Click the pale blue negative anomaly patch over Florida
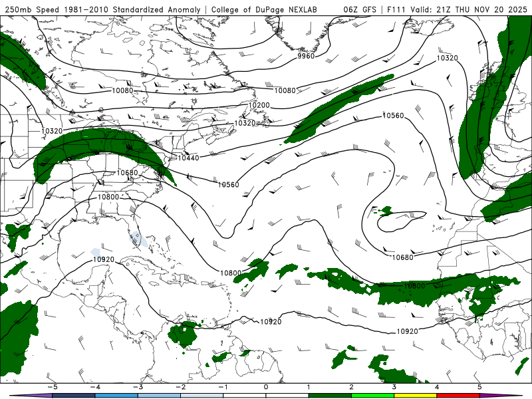 (x=138, y=239)
